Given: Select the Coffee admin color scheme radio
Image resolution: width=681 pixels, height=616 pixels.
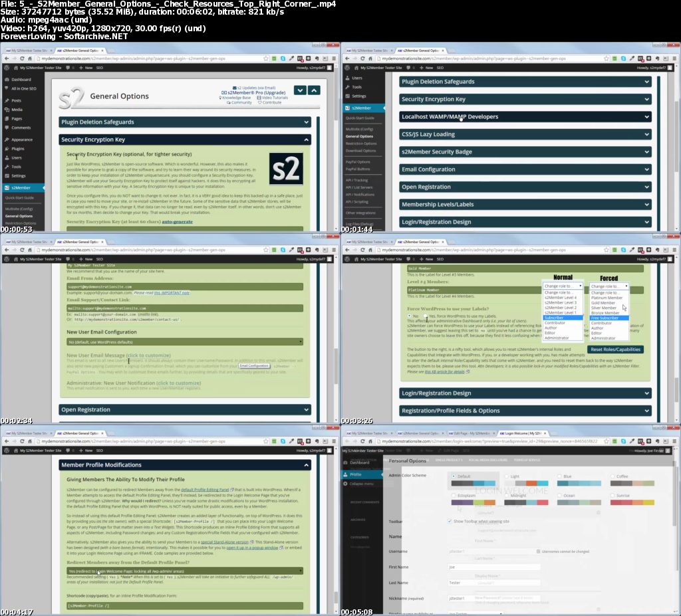Looking at the screenshot, I should pyautogui.click(x=613, y=476).
